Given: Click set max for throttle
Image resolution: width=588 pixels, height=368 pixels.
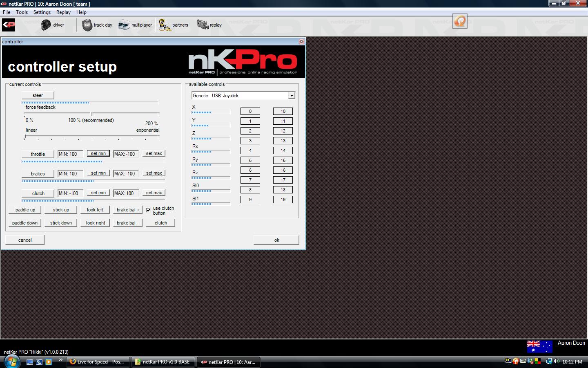Looking at the screenshot, I should (154, 154).
